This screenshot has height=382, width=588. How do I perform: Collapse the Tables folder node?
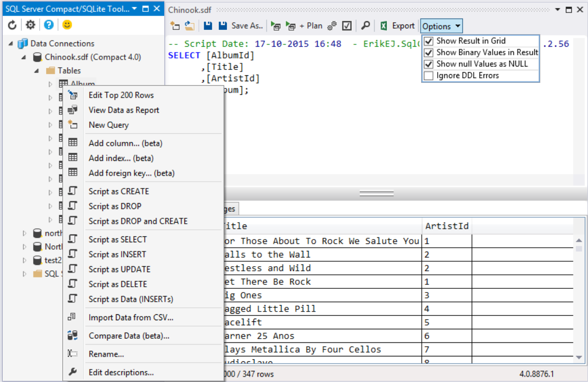(x=36, y=70)
